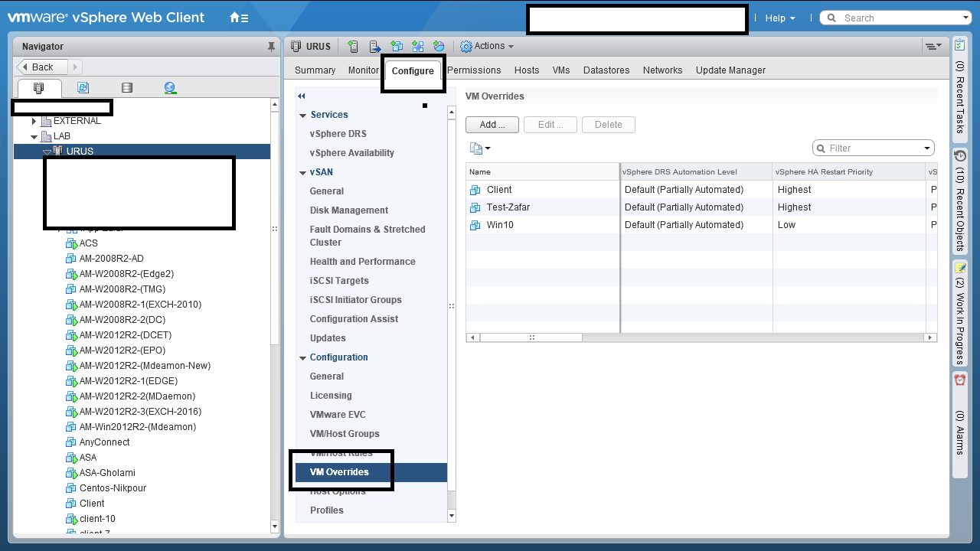This screenshot has width=980, height=551.
Task: Click the magnifier icon in Filter box
Action: (822, 148)
